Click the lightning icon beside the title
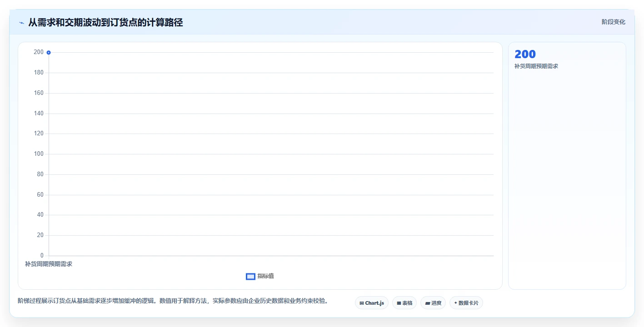Screen dimensions: 644x327 click(x=21, y=23)
